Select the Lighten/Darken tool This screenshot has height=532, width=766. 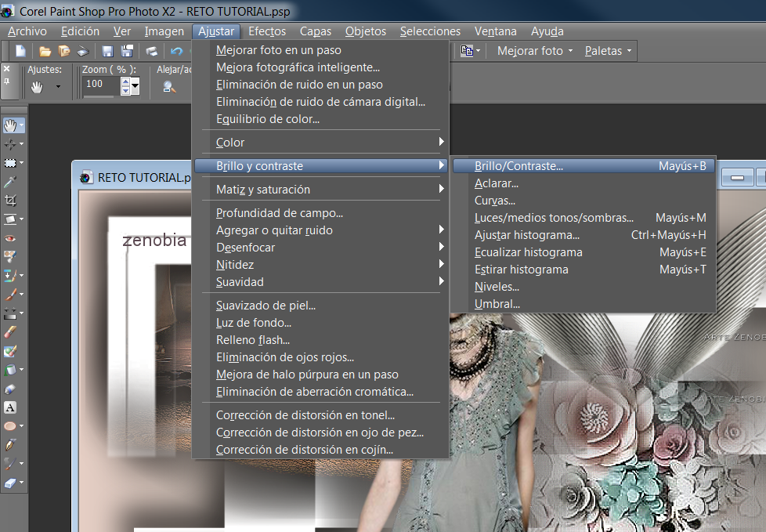point(9,313)
